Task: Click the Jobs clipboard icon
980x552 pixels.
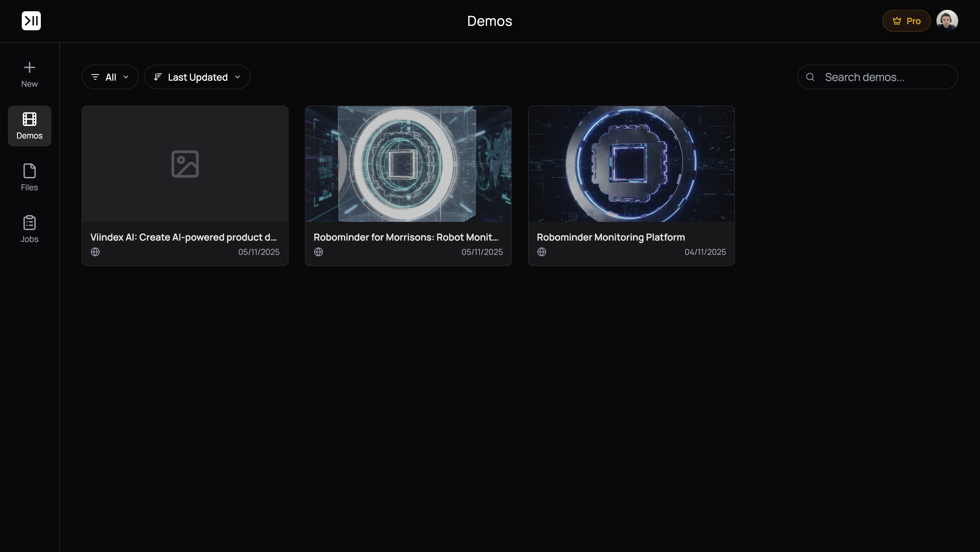Action: [29, 223]
